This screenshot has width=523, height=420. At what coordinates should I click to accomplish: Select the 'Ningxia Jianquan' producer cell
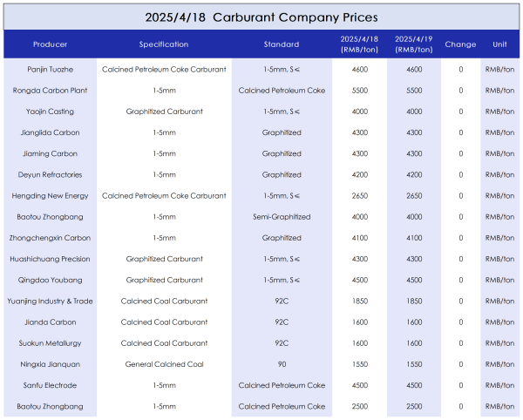click(x=50, y=364)
